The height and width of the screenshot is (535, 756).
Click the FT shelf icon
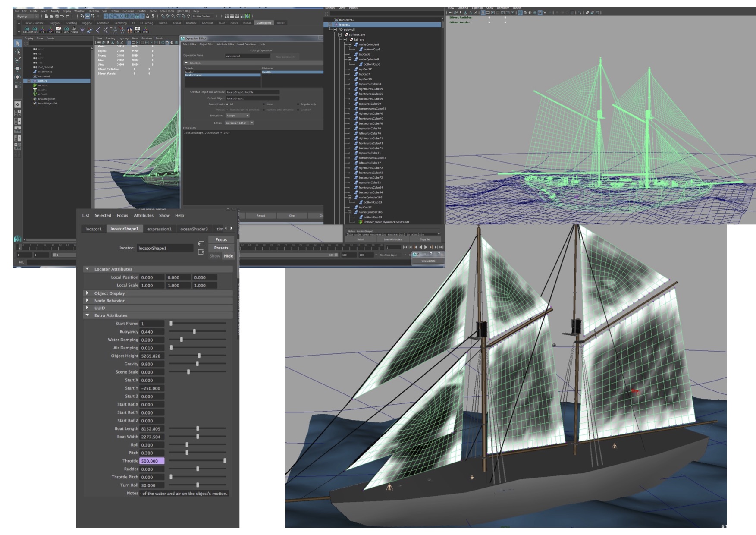click(43, 30)
